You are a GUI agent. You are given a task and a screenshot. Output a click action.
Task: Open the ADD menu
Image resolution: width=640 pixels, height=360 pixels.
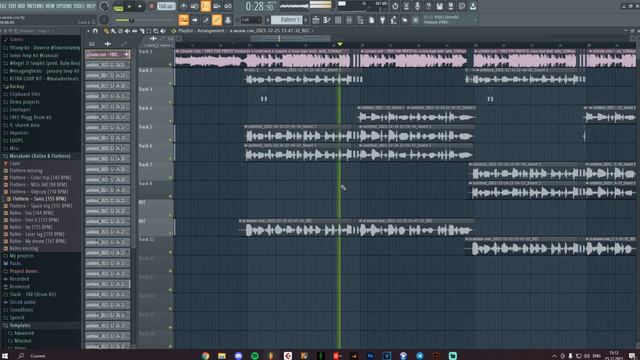(x=22, y=6)
